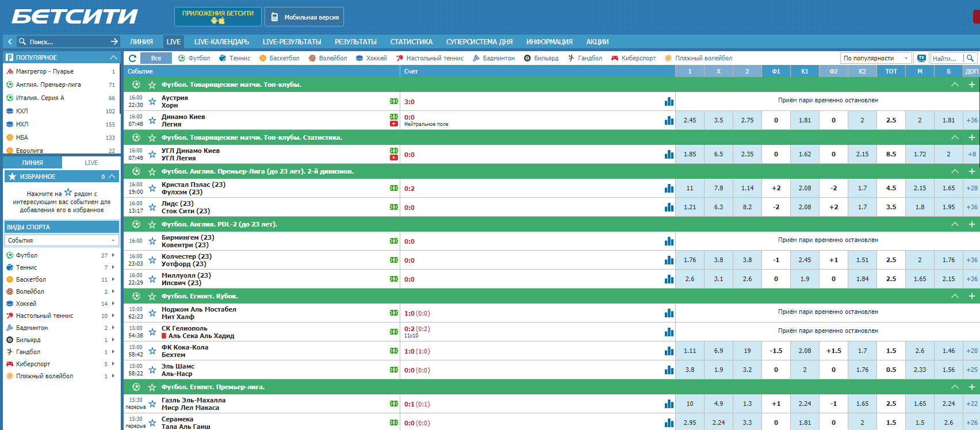Click odds 1.11 for ФК Кока-Кола win

(690, 351)
